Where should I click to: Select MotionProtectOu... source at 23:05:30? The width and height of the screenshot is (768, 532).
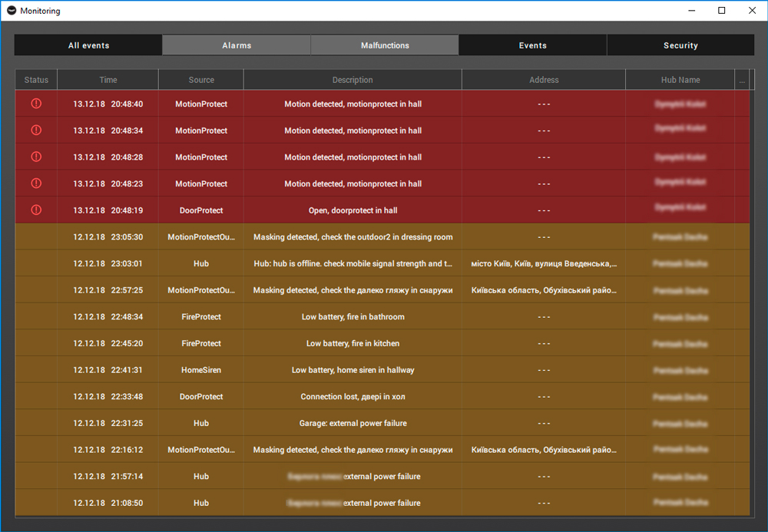pos(201,237)
